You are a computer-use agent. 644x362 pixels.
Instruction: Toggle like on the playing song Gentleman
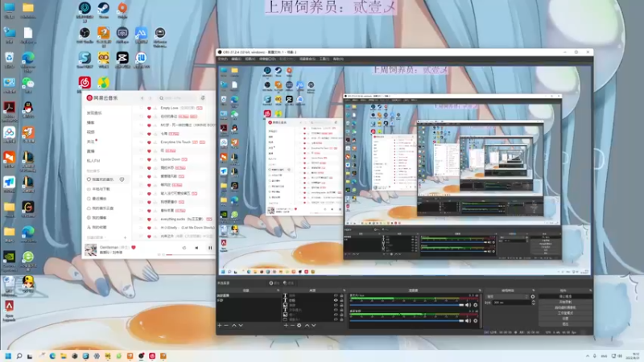click(x=134, y=247)
